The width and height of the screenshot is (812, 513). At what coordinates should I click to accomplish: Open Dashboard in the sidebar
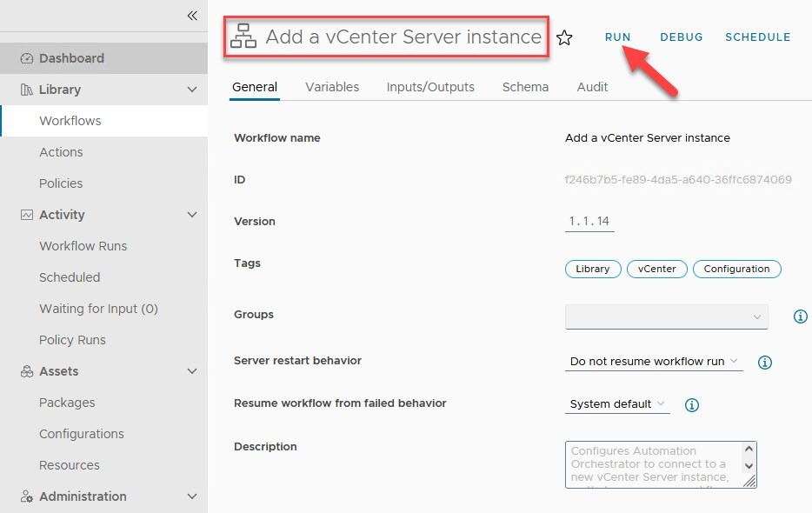coord(103,58)
